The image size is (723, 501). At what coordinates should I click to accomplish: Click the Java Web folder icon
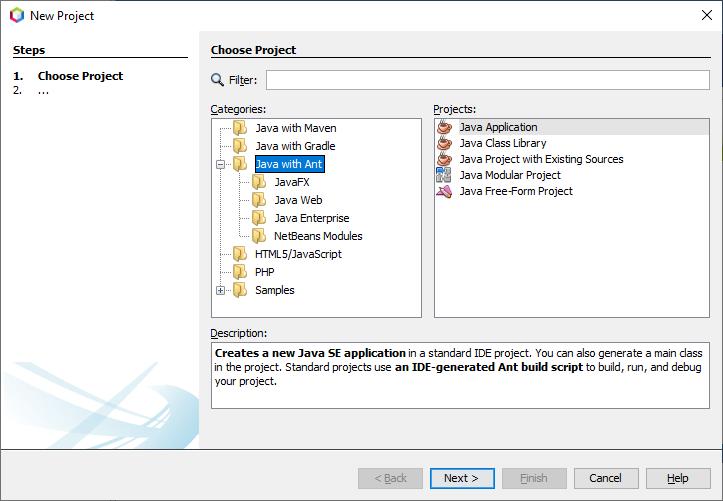[259, 200]
